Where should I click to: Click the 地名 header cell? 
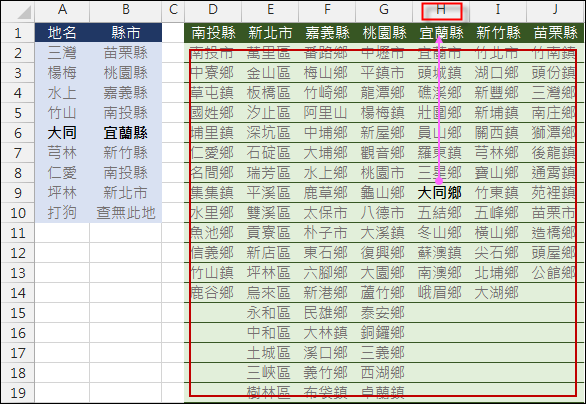tap(62, 33)
